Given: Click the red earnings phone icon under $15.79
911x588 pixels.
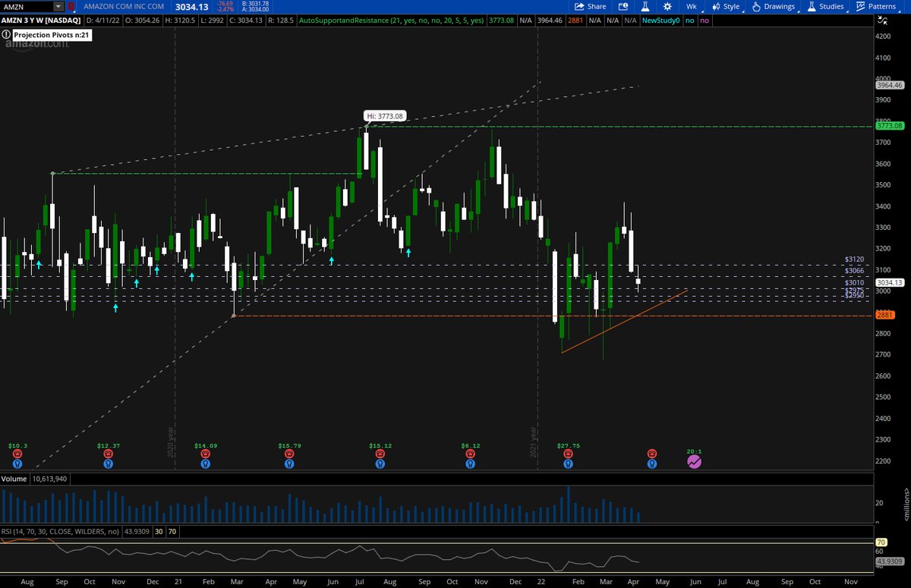Looking at the screenshot, I should (289, 454).
